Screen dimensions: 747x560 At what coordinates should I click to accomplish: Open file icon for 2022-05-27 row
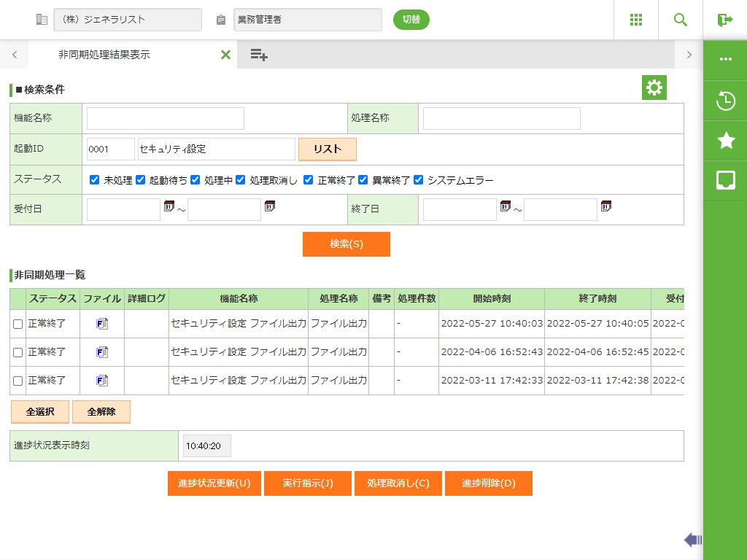(x=102, y=324)
